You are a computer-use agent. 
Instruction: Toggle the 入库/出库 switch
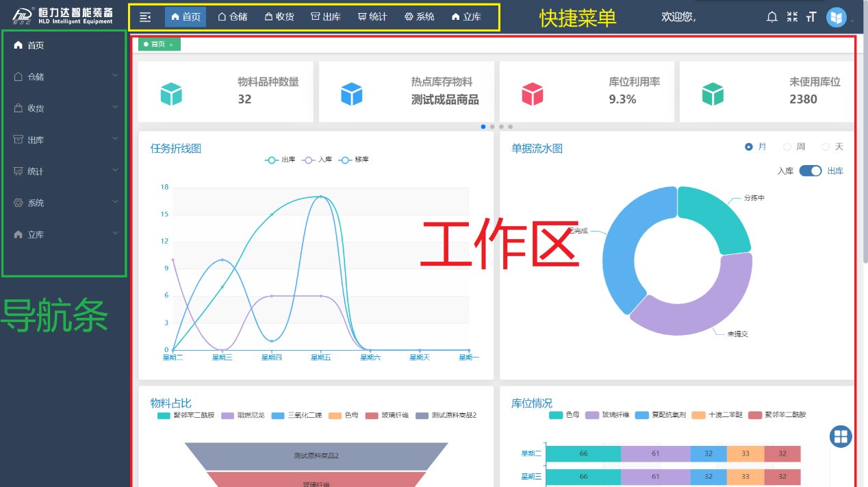tap(810, 171)
